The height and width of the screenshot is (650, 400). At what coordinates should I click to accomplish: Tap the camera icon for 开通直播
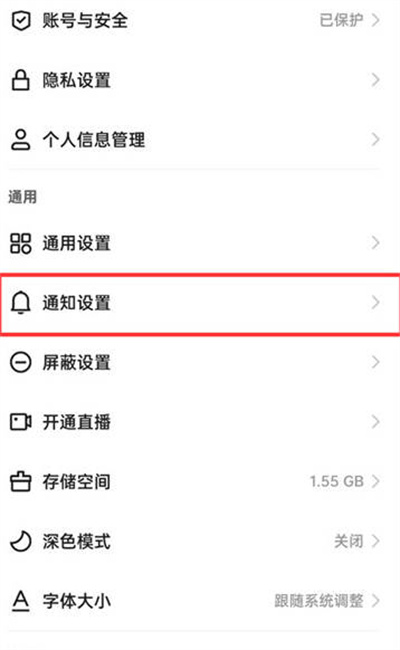tap(21, 422)
